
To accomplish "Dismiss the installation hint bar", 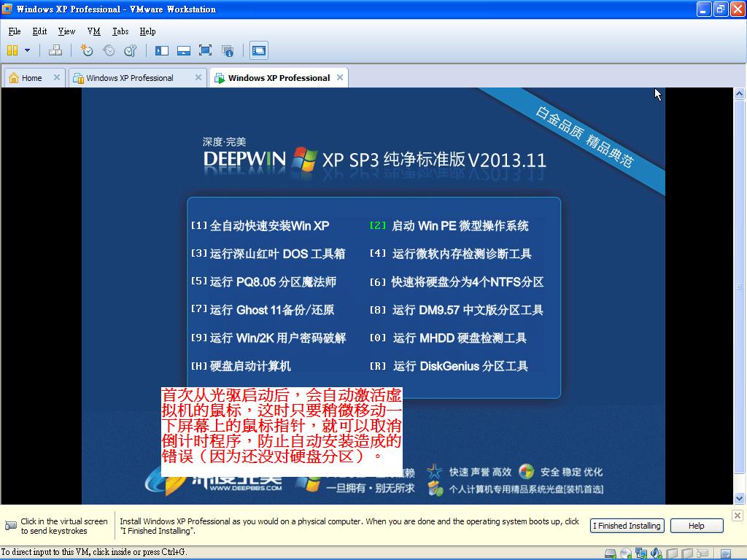I will [x=737, y=516].
